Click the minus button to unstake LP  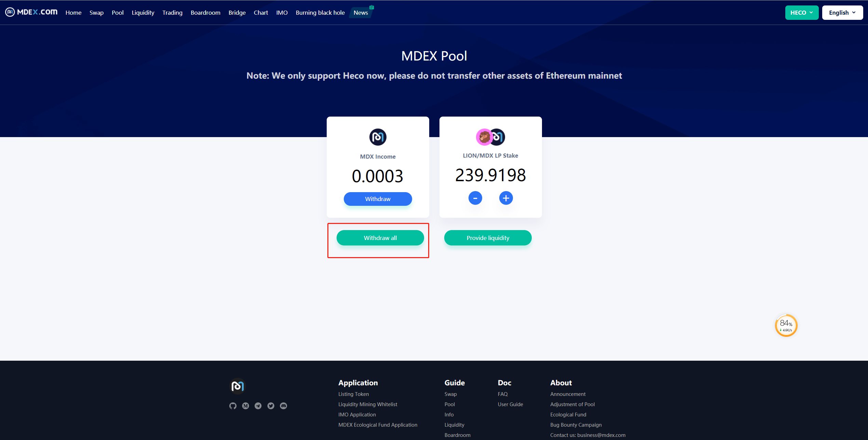pyautogui.click(x=475, y=198)
